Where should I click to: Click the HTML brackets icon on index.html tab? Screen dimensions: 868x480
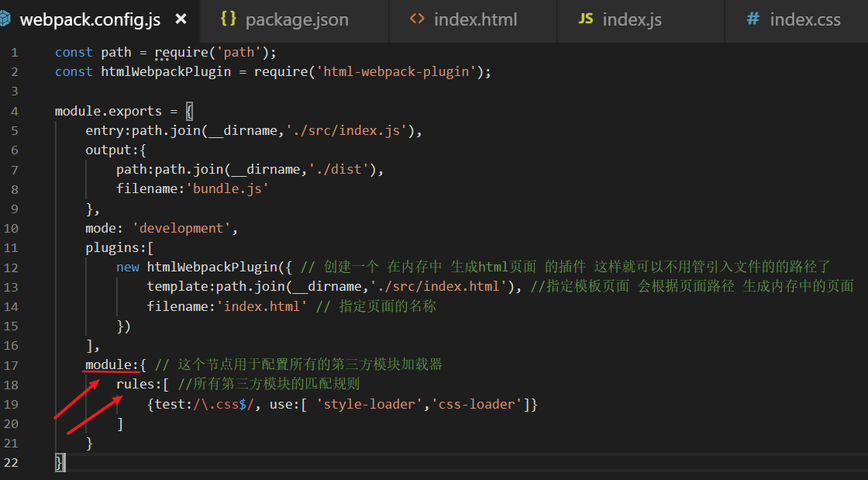[x=417, y=19]
